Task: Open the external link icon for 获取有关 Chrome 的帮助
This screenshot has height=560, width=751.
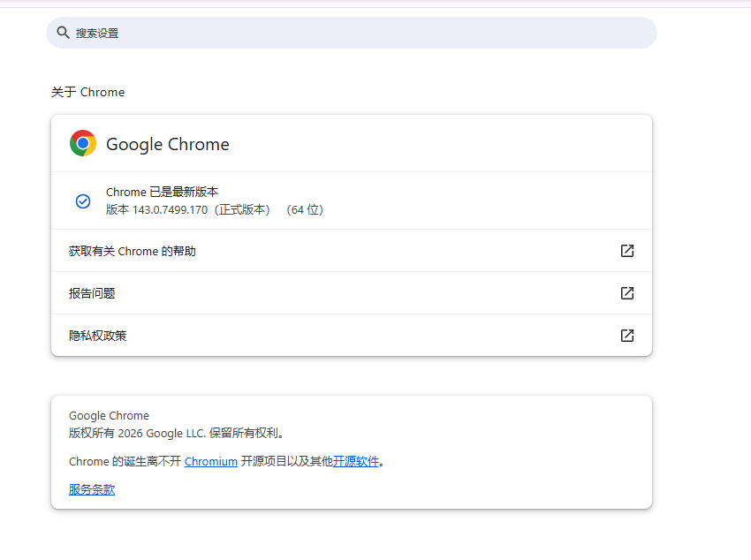Action: click(x=627, y=251)
